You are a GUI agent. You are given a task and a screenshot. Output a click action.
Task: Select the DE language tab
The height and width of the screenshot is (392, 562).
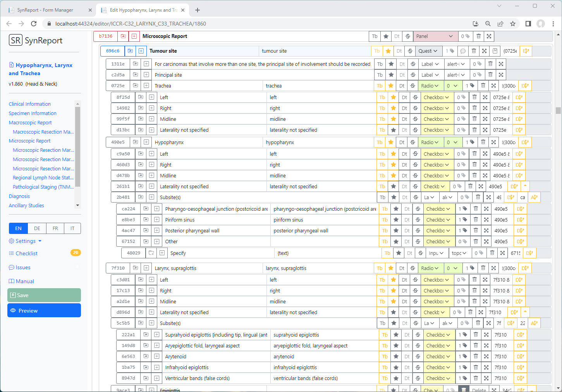click(x=37, y=229)
